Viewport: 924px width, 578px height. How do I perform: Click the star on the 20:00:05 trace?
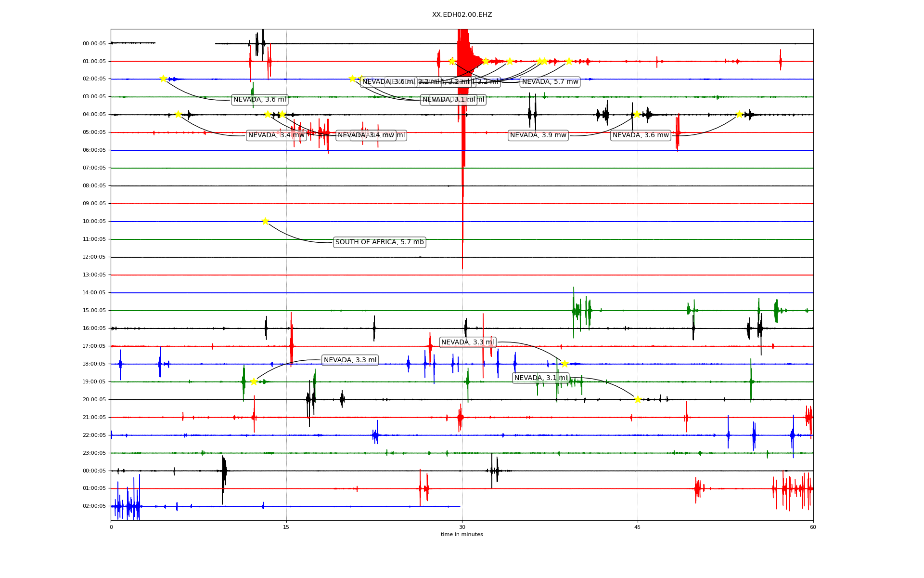(638, 399)
